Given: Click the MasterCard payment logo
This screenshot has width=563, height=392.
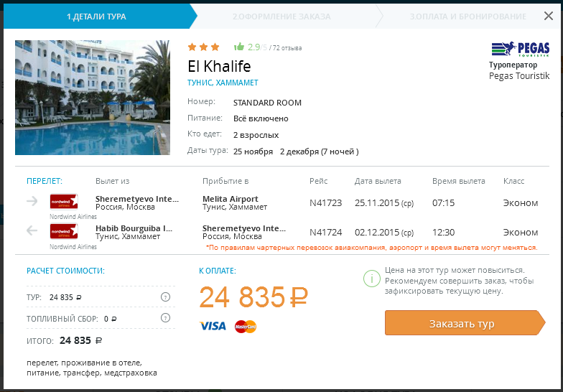Looking at the screenshot, I should [246, 327].
